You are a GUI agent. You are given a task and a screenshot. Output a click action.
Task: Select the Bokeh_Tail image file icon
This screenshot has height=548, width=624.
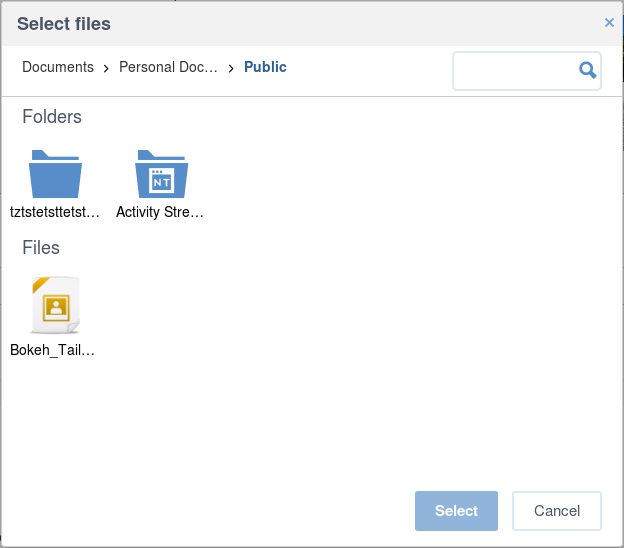click(x=56, y=305)
